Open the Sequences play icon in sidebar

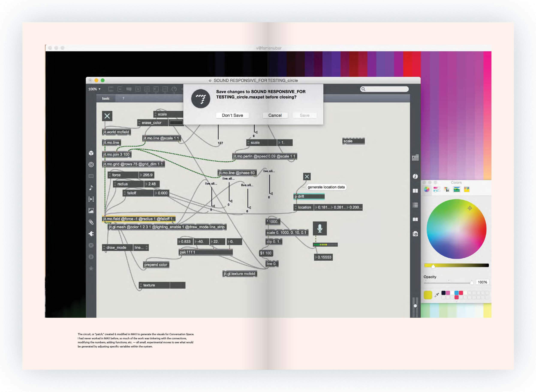coord(91,199)
